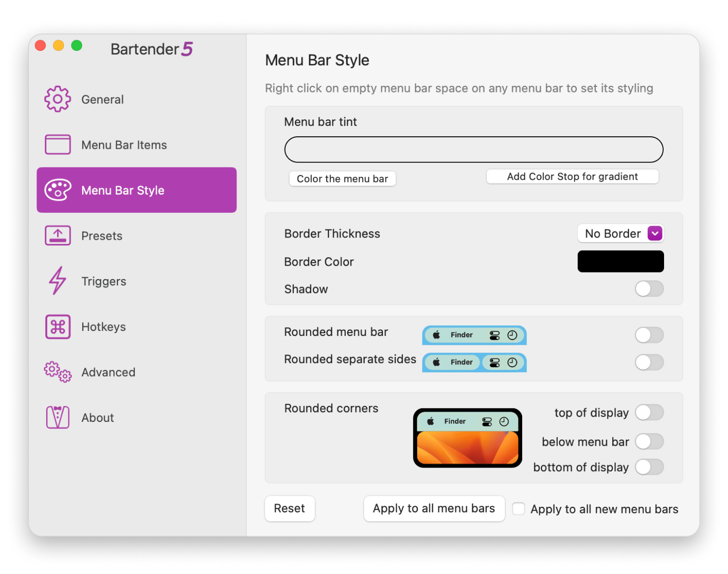Click the General gear icon
Viewport: 728px width, 574px height.
(57, 99)
